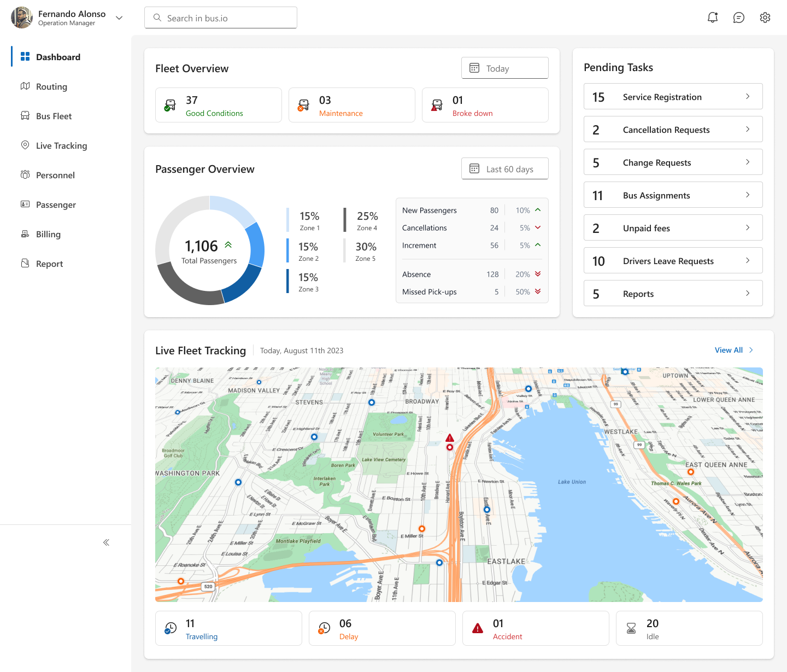
Task: Expand Change Requests chevron
Action: (748, 162)
